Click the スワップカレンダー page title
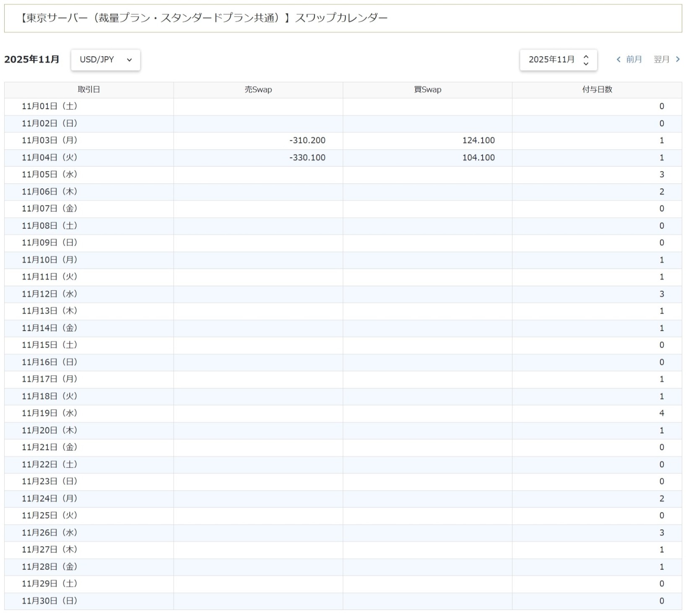Viewport: 686px width, 616px height. point(342,18)
